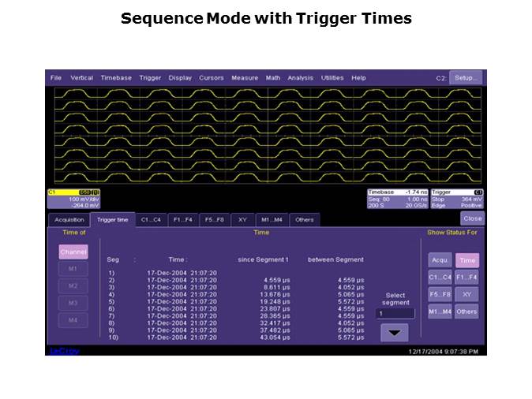Click the Select segment input field

pyautogui.click(x=395, y=313)
